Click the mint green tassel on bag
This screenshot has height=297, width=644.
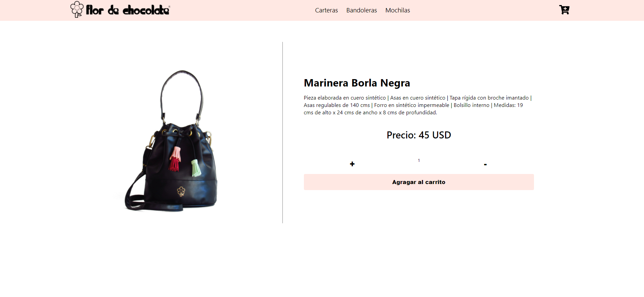click(196, 168)
